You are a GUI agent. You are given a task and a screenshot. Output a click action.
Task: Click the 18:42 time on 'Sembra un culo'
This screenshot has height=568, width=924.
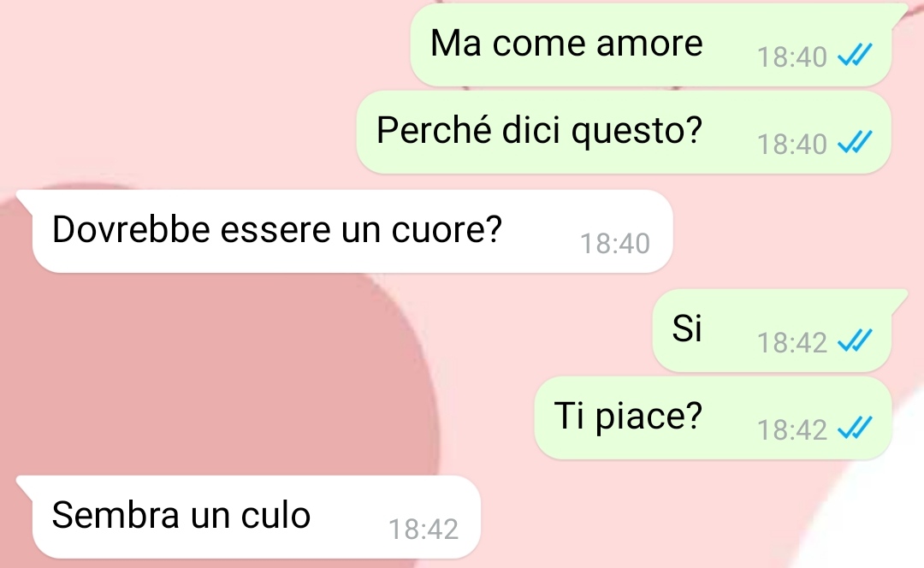[x=423, y=530]
